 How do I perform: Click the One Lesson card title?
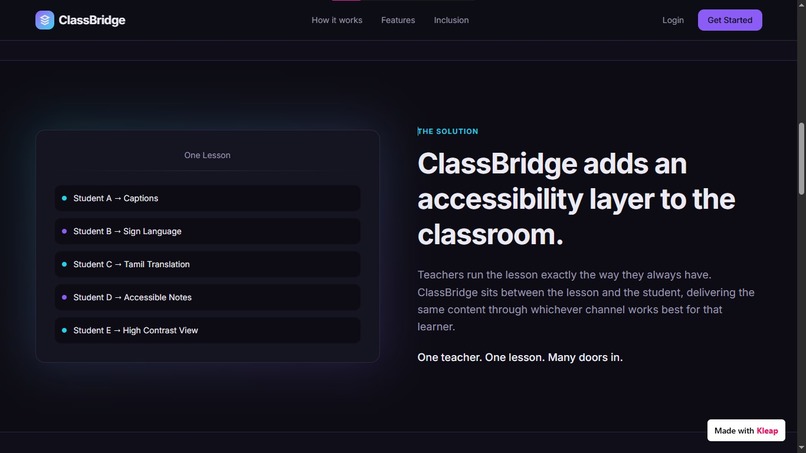point(207,155)
